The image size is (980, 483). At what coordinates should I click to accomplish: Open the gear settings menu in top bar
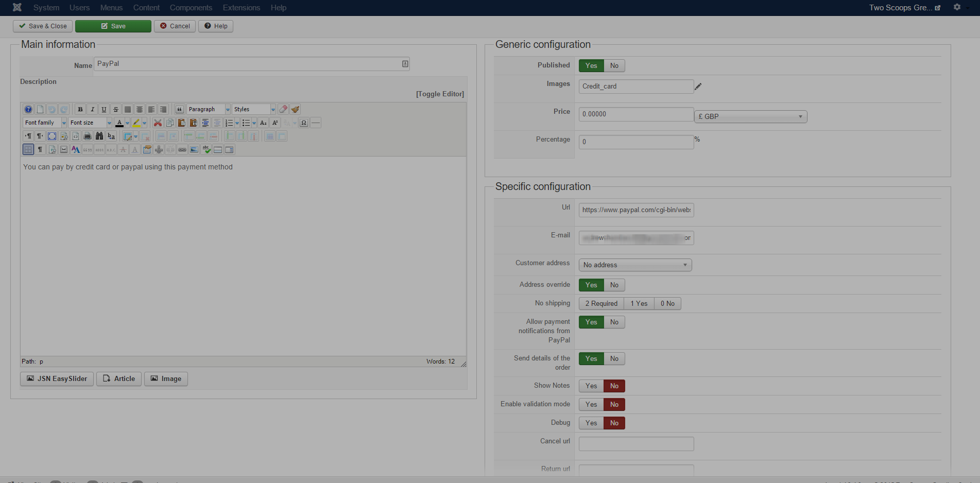957,7
